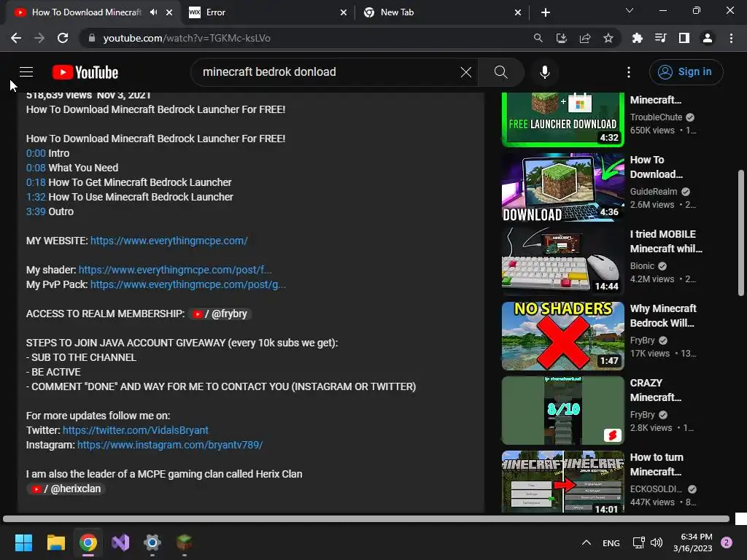
Task: Go back with browser back arrow
Action: pyautogui.click(x=16, y=38)
